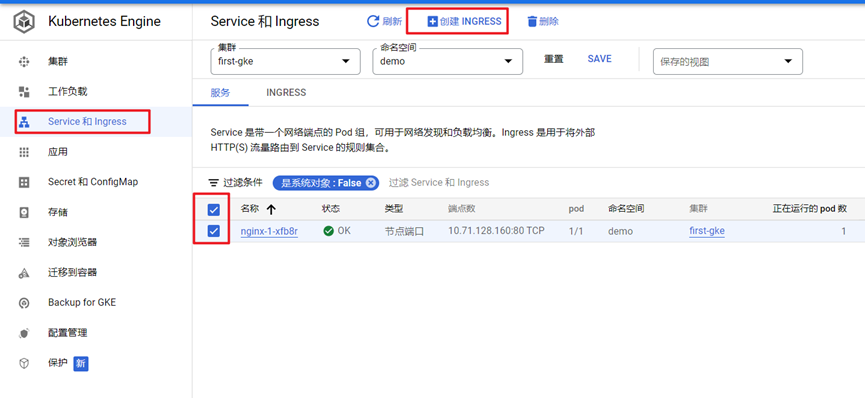Open 存储 in the sidebar
Viewport: 865px width, 398px height.
58,213
